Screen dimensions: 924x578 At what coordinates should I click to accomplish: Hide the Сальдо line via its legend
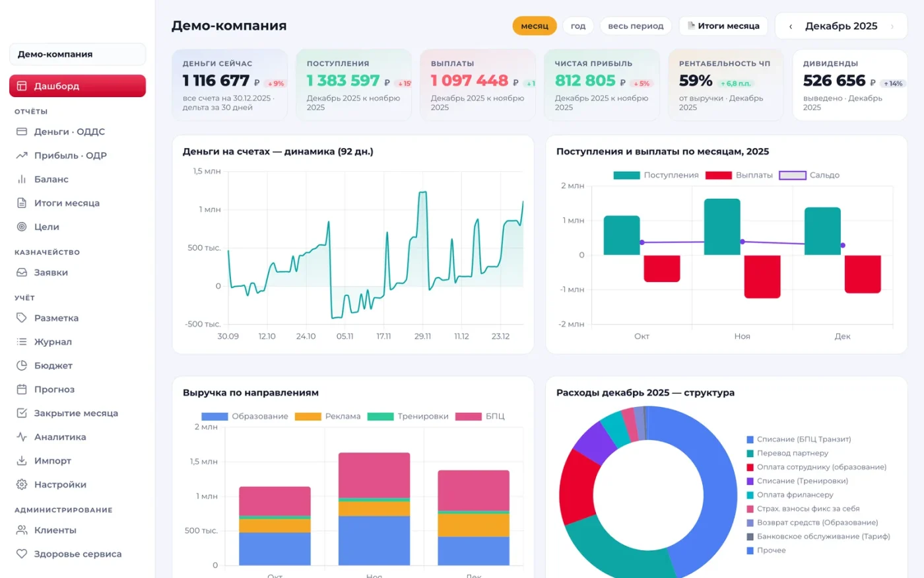tap(809, 175)
